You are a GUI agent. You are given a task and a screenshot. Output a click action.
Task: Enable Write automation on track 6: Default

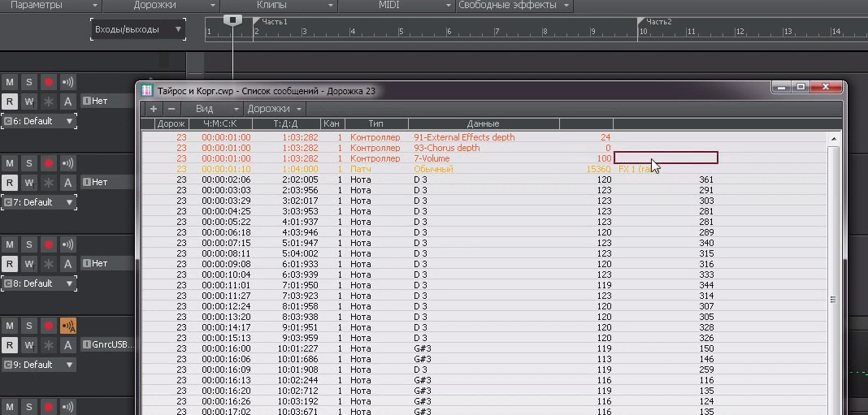pos(28,102)
